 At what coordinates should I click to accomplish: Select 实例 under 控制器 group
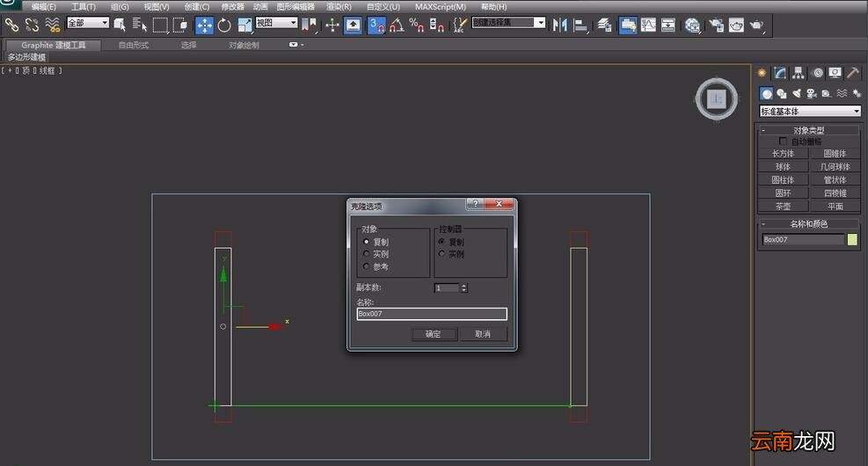click(441, 253)
